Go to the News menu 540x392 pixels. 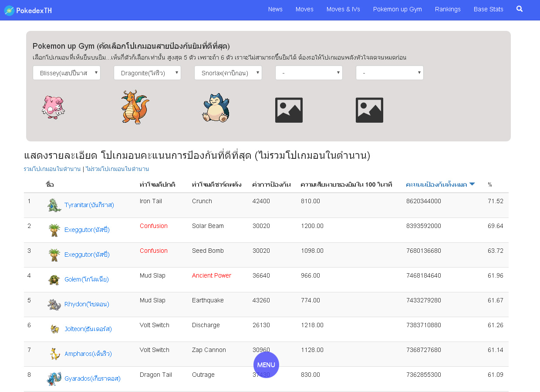pyautogui.click(x=275, y=9)
